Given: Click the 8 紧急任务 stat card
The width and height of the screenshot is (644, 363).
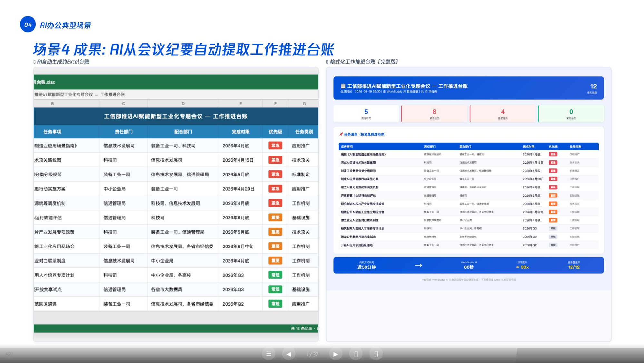Looking at the screenshot, I should pos(434,114).
